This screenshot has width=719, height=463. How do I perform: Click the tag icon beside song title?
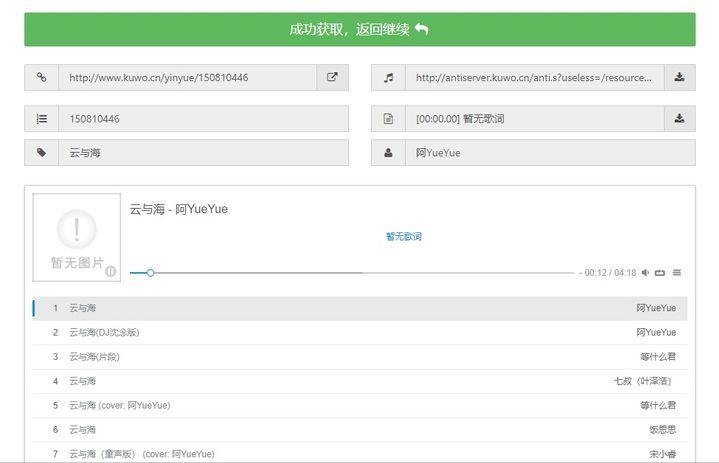[x=41, y=153]
